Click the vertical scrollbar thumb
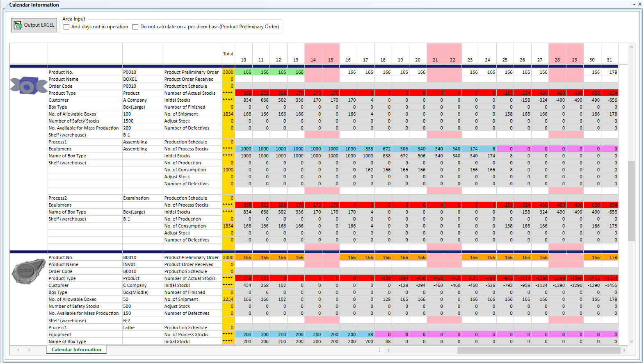The height and width of the screenshot is (364, 644). 631,201
